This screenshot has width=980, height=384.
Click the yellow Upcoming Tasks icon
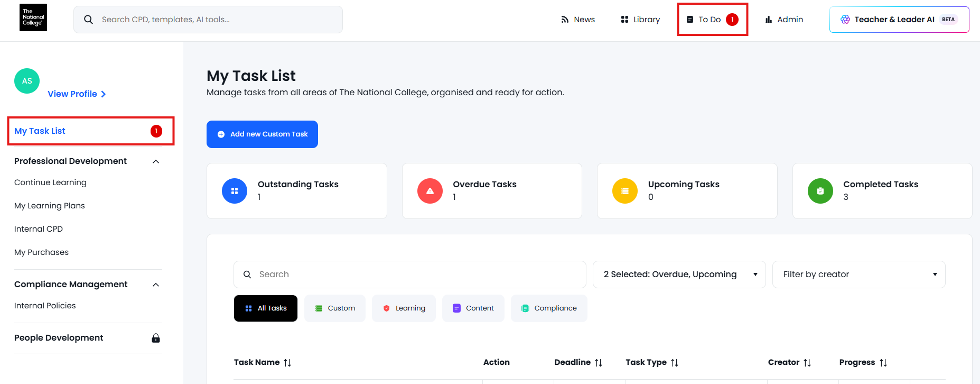click(x=625, y=191)
